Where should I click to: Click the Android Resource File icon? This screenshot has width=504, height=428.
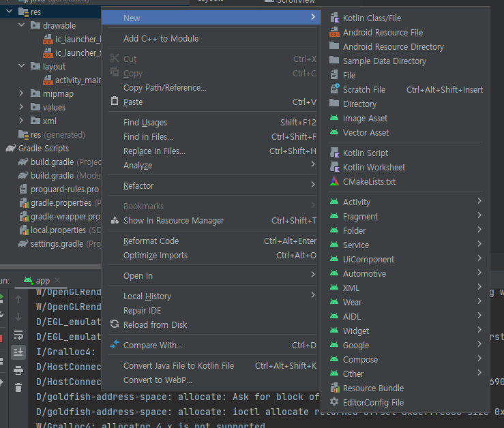point(335,32)
